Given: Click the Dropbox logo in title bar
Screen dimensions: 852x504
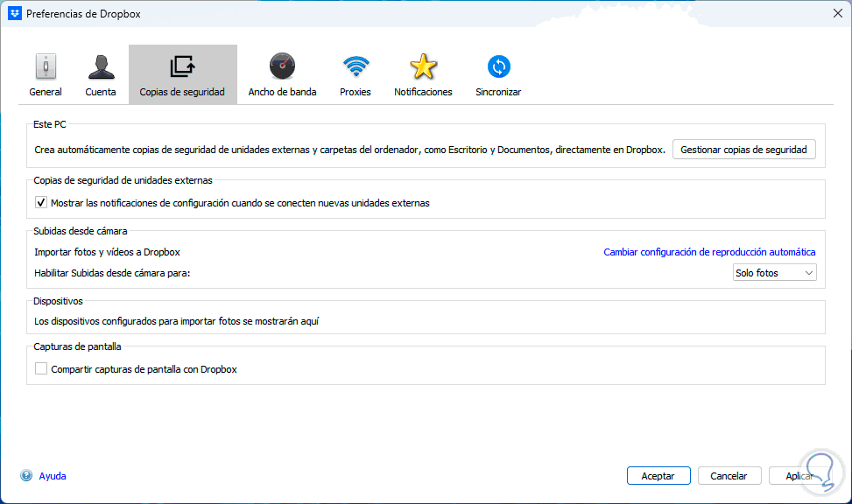Looking at the screenshot, I should click(15, 14).
